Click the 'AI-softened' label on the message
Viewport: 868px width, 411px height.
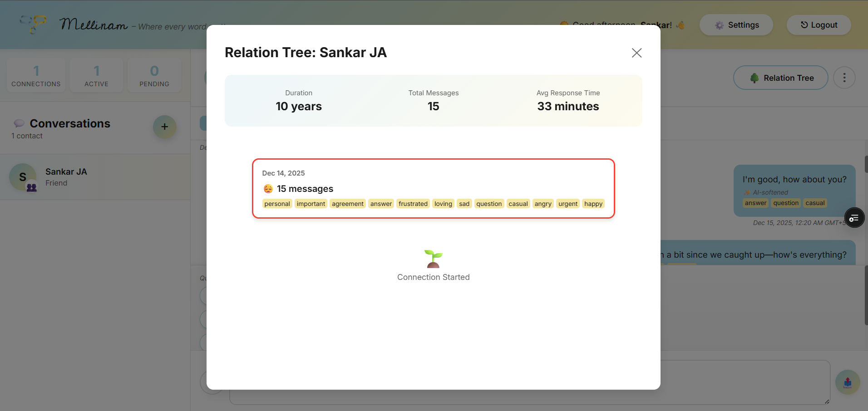point(770,192)
